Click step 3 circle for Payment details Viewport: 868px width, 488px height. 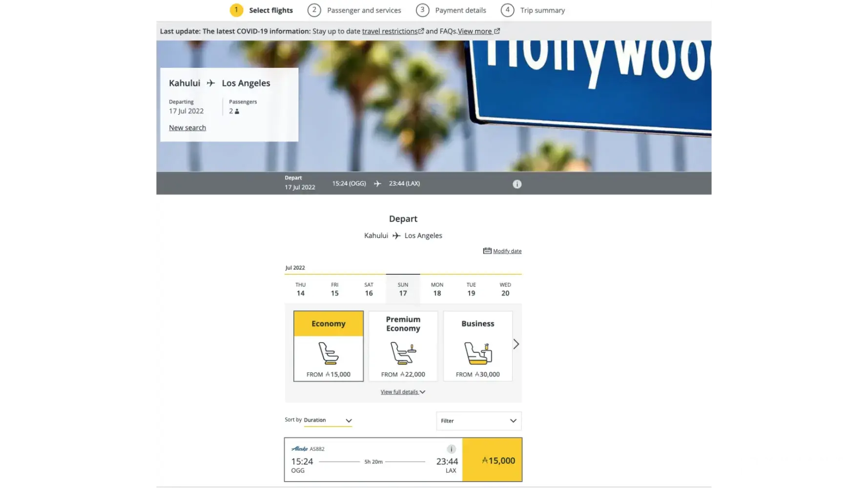[423, 10]
